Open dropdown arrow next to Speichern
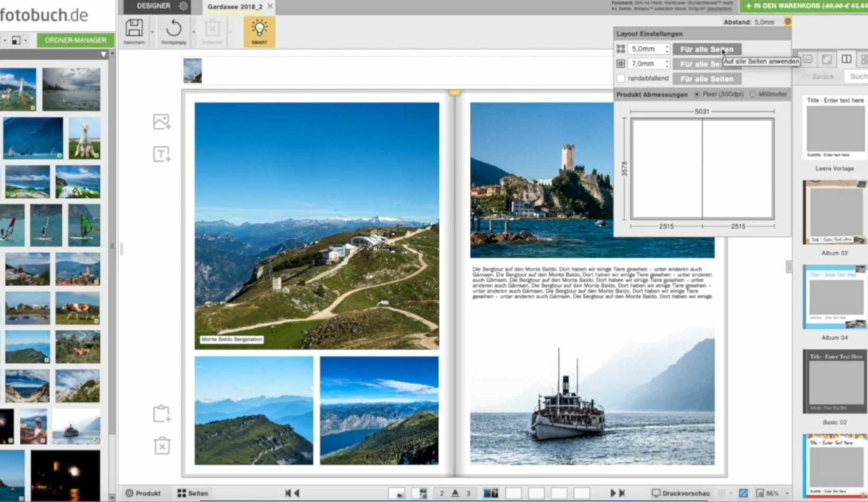Viewport: 868px width, 502px height. click(152, 32)
